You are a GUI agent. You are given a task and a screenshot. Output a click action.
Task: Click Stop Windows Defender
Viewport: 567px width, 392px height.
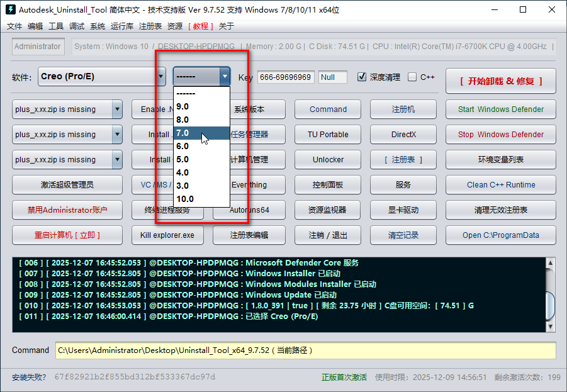coord(501,135)
